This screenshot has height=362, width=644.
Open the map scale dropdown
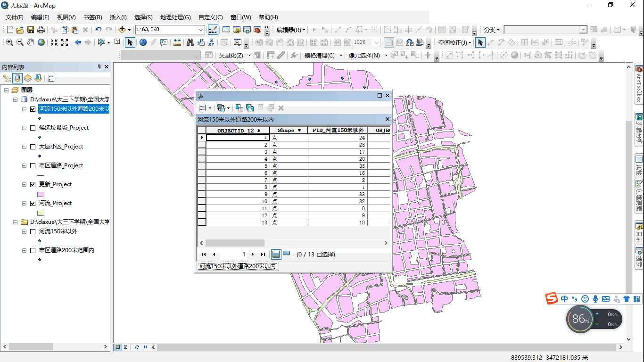201,30
